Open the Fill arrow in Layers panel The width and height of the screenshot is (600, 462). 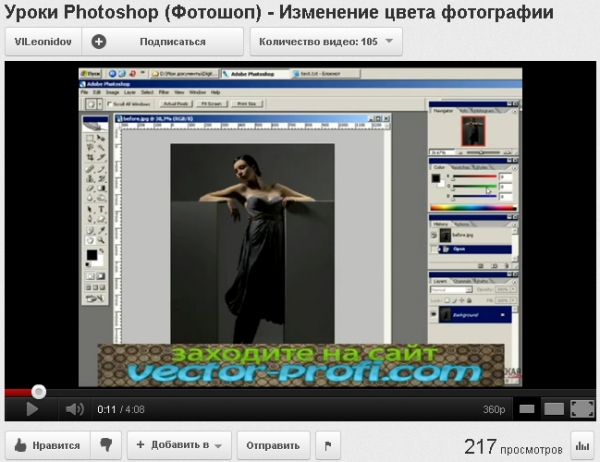(513, 300)
